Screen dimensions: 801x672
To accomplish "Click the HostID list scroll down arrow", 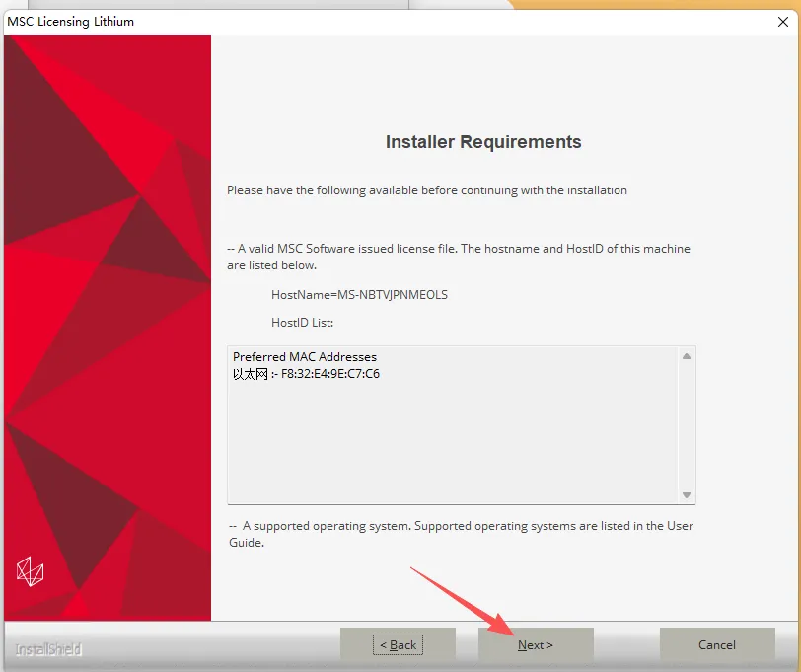I will [687, 495].
